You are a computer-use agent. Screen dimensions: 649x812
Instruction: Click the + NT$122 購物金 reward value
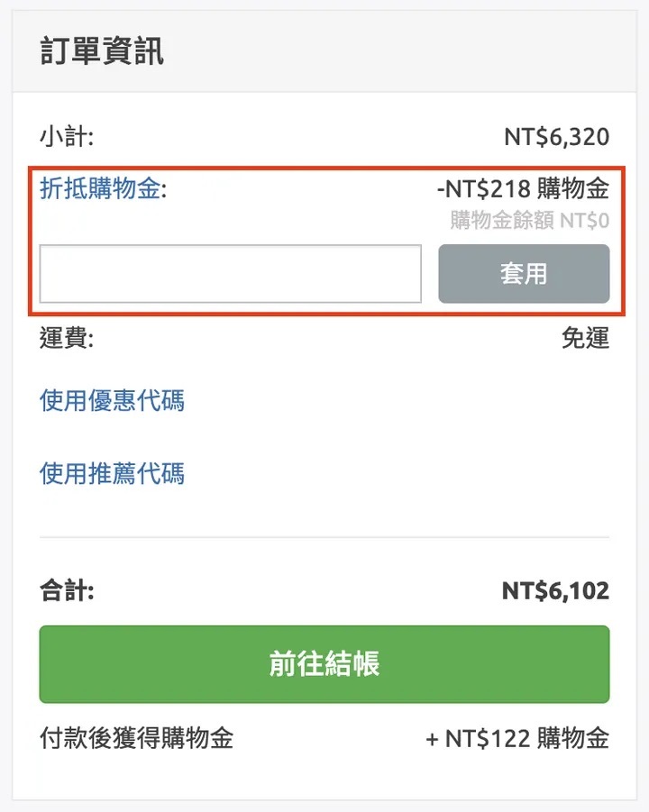coord(517,739)
